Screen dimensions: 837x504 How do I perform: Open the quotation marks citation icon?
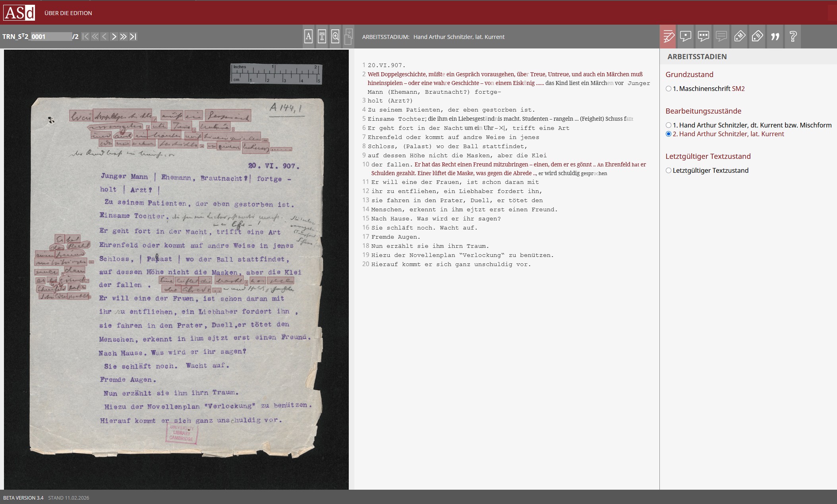coord(775,37)
